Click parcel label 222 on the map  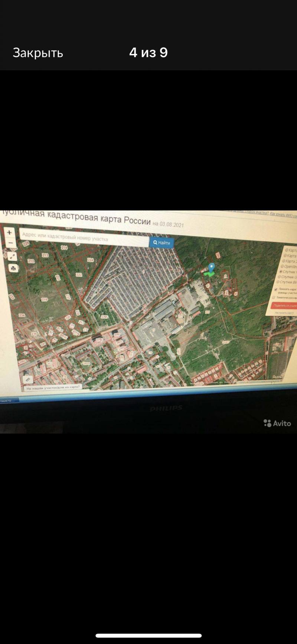79,275
